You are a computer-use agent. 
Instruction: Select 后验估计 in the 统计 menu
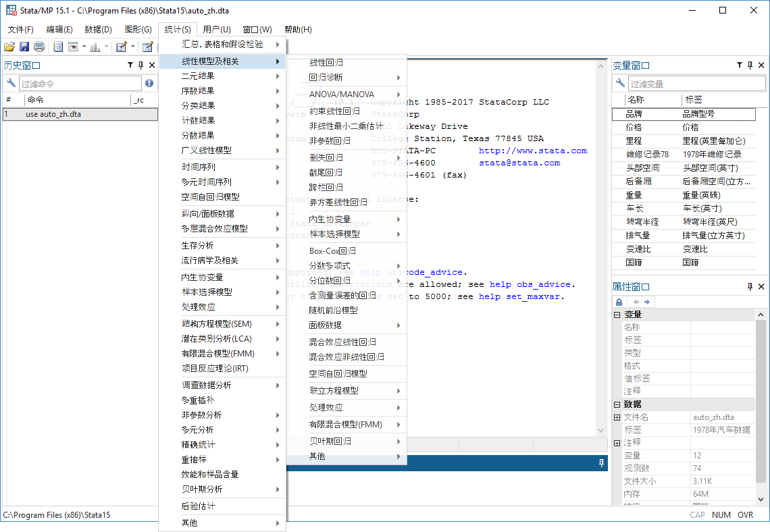[x=222, y=506]
